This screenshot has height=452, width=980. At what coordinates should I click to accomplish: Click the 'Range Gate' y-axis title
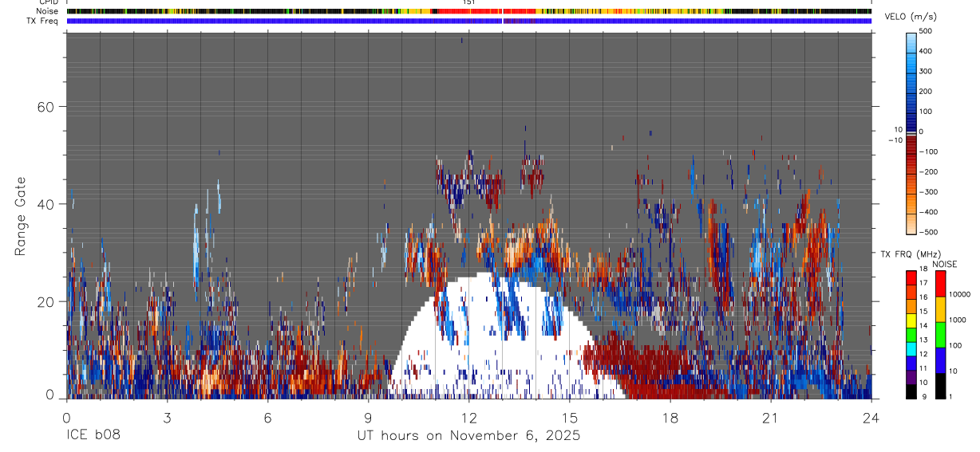[x=21, y=216]
